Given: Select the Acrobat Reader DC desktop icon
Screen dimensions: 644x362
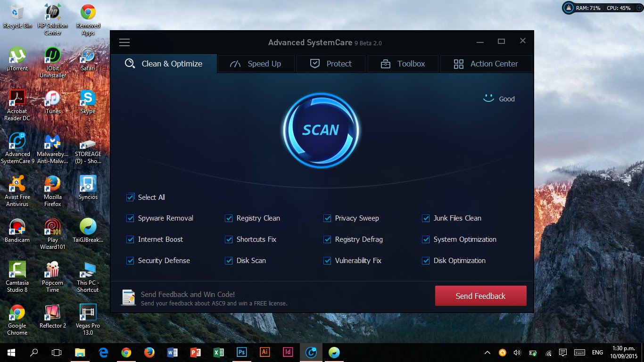Looking at the screenshot, I should point(17,105).
